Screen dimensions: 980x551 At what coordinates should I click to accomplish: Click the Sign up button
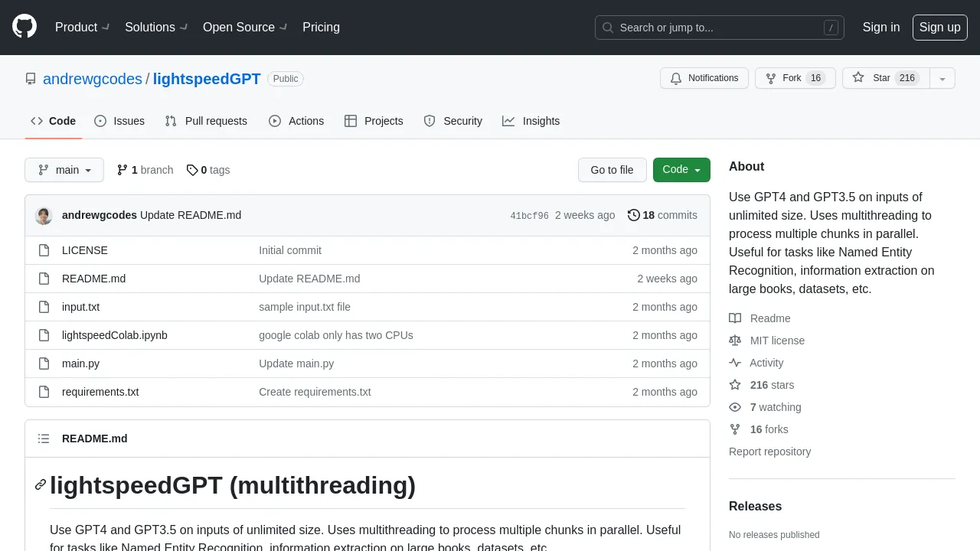[940, 28]
